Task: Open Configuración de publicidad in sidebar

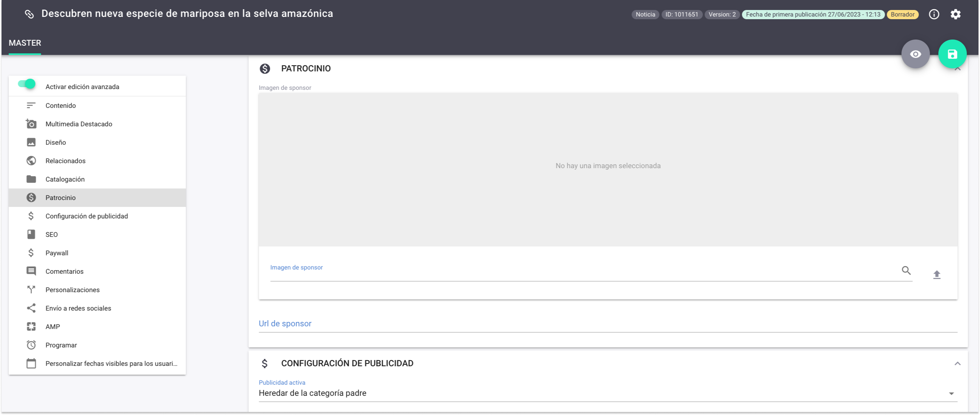Action: 97,216
